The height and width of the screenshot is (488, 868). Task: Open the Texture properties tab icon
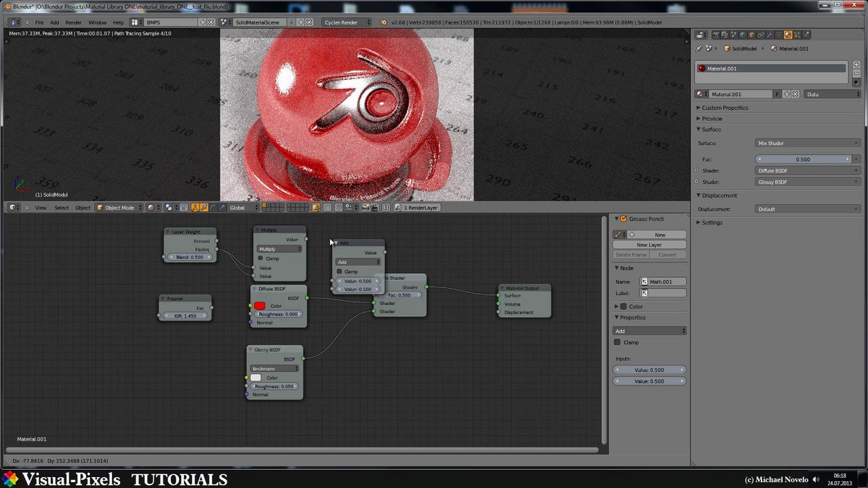[x=797, y=35]
